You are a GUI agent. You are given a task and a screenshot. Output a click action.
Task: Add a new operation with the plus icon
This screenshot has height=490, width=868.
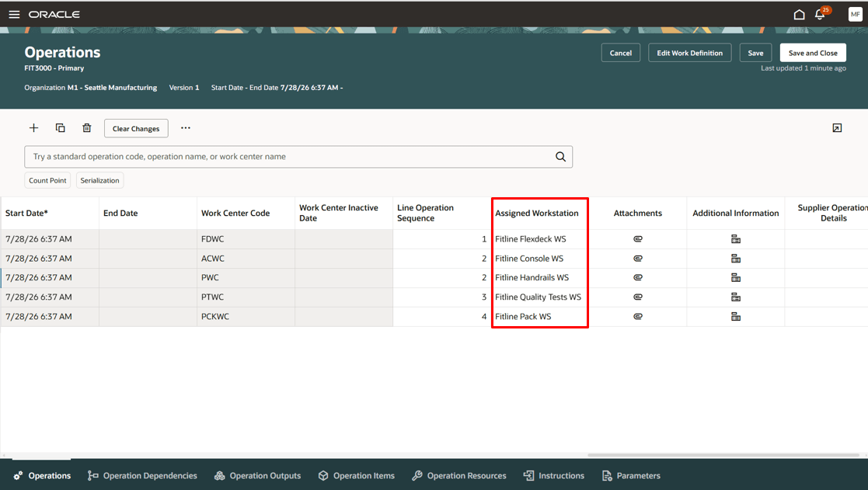tap(33, 128)
